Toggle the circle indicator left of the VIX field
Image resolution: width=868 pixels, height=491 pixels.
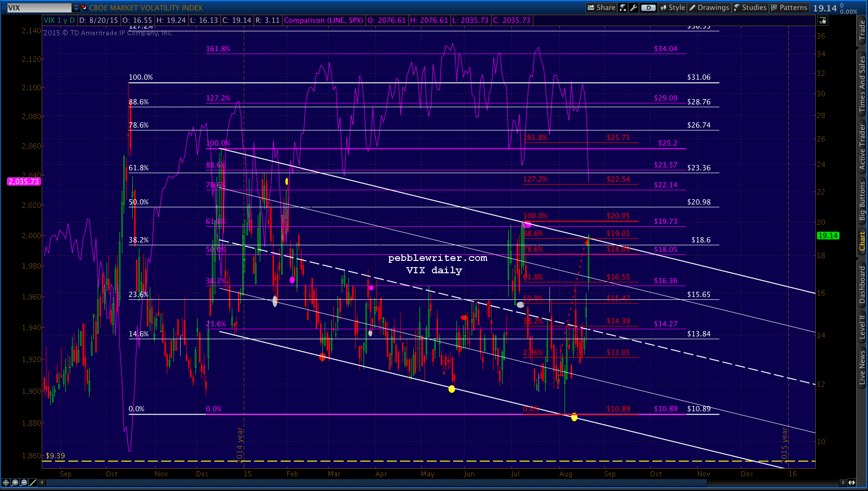[4, 8]
